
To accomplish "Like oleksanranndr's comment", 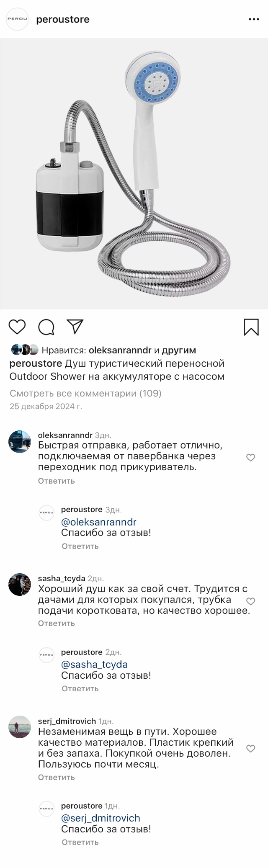I will click(x=250, y=458).
